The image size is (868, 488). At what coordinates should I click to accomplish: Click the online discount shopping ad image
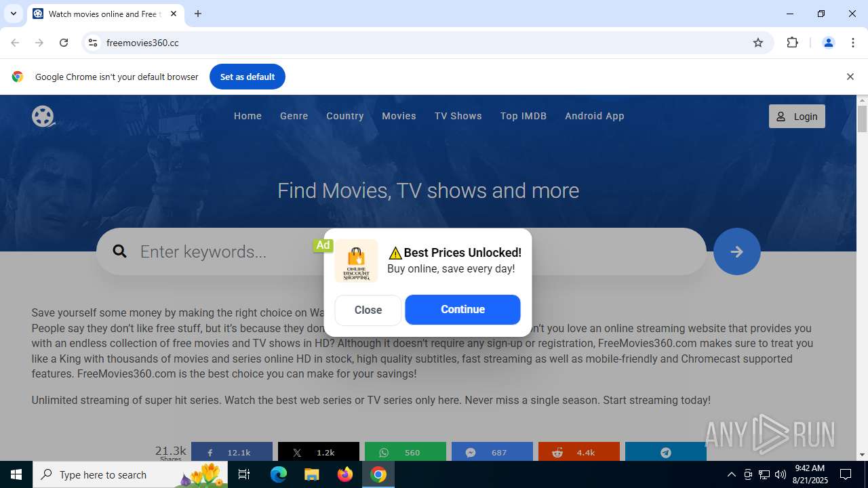[x=356, y=261]
